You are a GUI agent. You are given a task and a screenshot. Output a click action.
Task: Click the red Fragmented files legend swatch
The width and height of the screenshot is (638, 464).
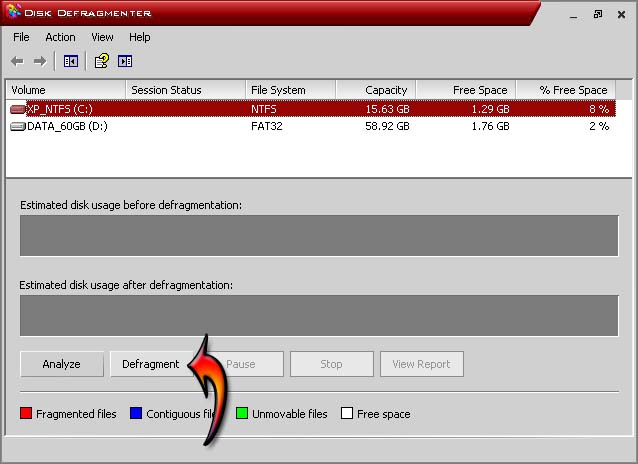pos(26,414)
